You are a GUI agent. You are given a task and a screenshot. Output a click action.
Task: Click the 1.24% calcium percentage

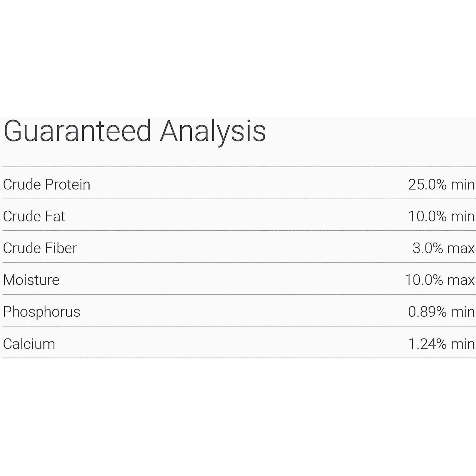click(x=427, y=344)
